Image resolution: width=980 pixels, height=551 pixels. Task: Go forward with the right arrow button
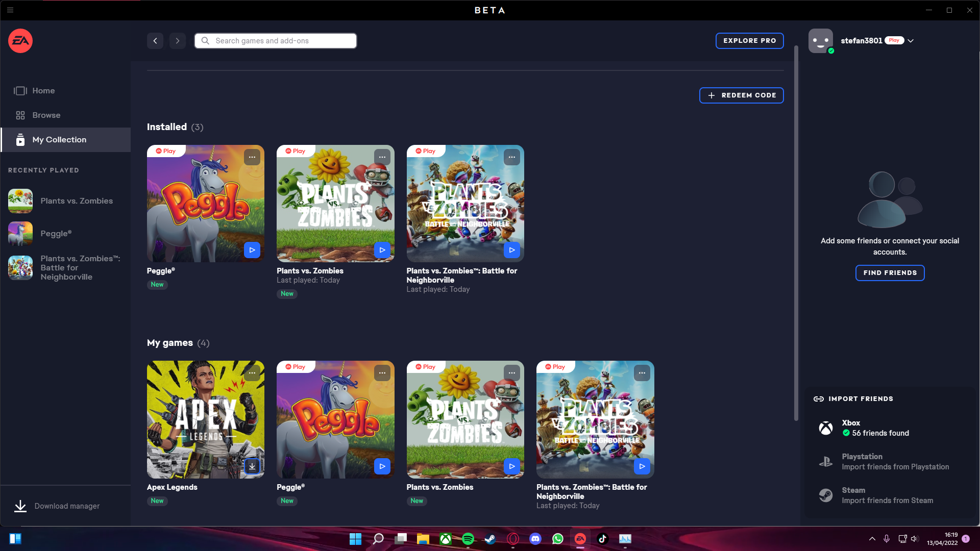(x=178, y=41)
